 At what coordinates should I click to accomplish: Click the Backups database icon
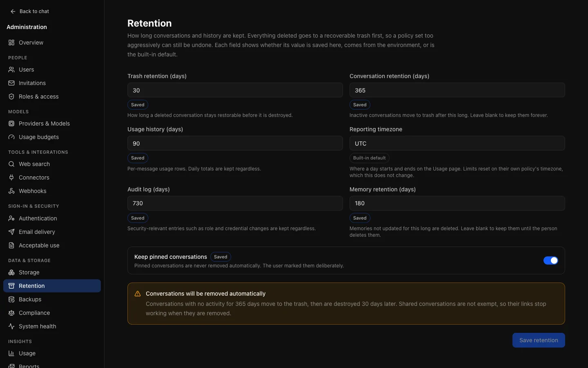[11, 299]
